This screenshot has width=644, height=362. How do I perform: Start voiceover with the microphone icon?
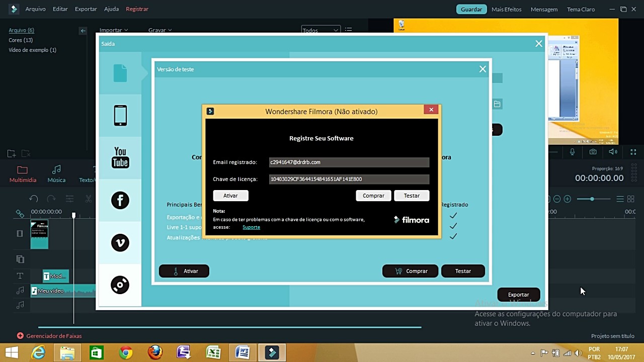click(x=573, y=152)
